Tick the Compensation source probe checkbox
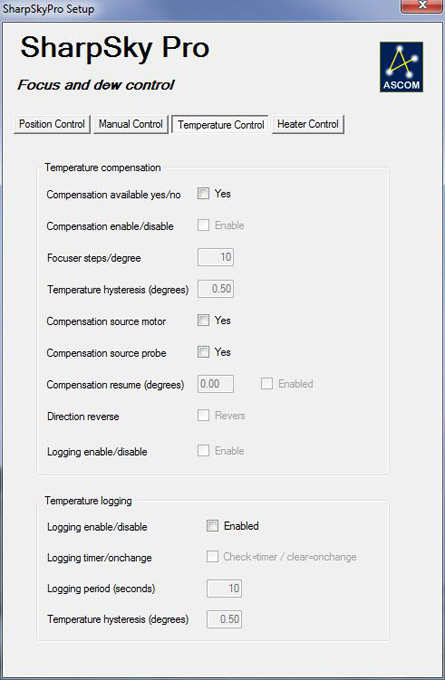 (x=203, y=352)
